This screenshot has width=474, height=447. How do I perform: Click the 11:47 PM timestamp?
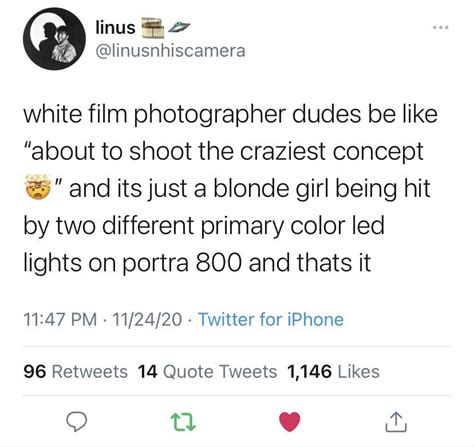pyautogui.click(x=60, y=319)
